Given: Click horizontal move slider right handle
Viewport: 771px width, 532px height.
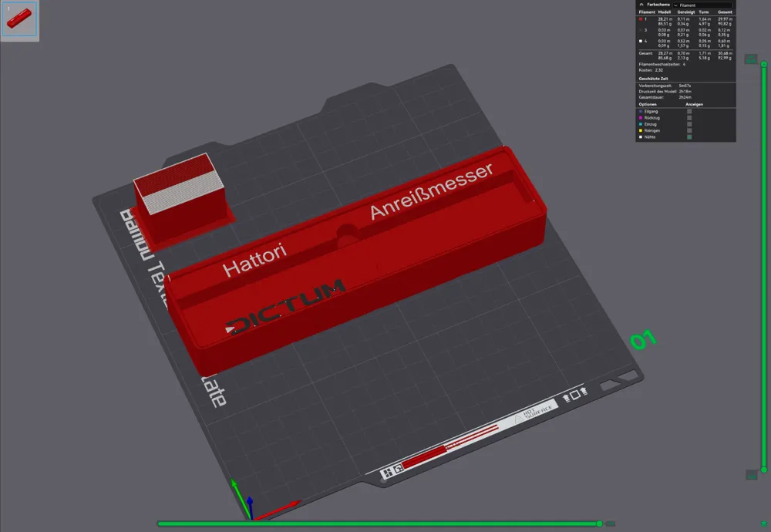Looking at the screenshot, I should point(599,524).
